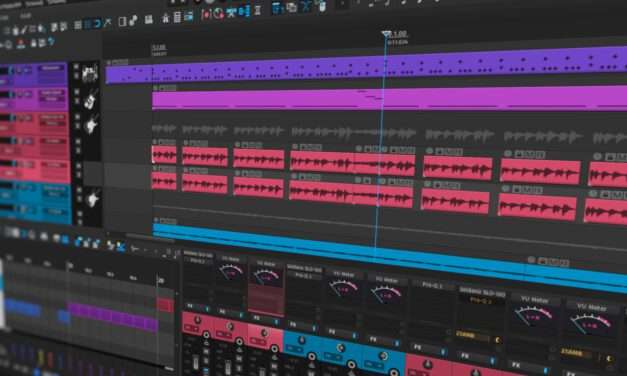This screenshot has height=376, width=627.
Task: Toggle blue FX power indicator on first mixer channel
Action: pyautogui.click(x=207, y=309)
